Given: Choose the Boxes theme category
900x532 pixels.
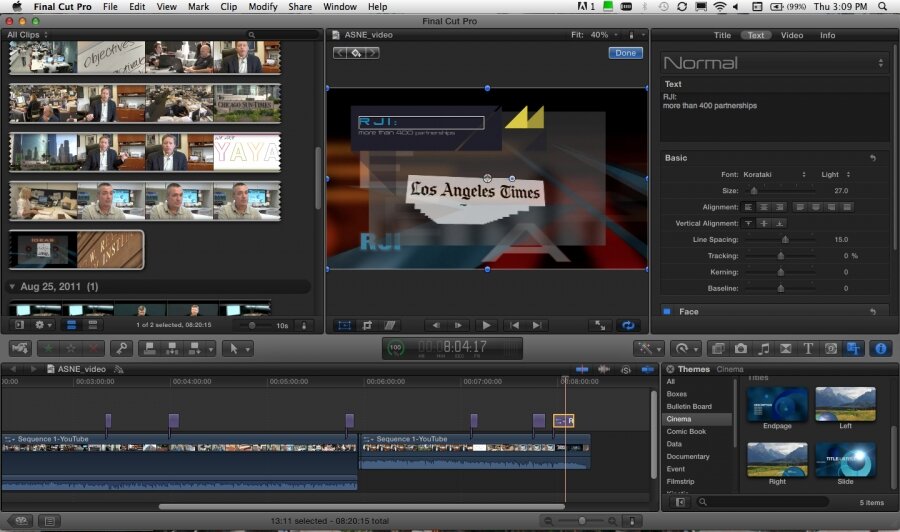Looking at the screenshot, I should pos(676,394).
